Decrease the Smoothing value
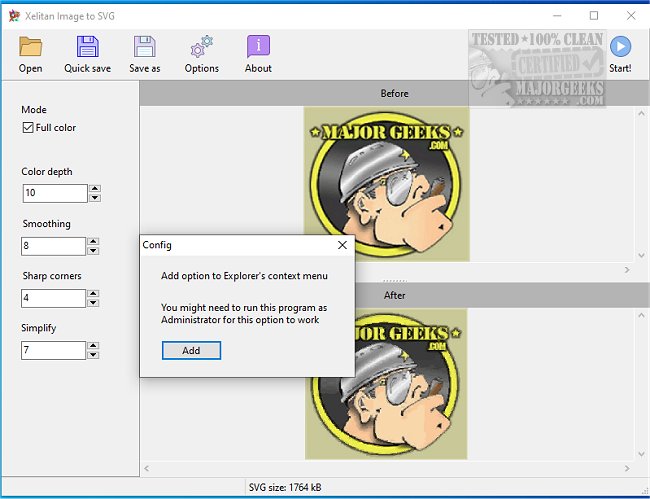650x499 pixels. 93,251
